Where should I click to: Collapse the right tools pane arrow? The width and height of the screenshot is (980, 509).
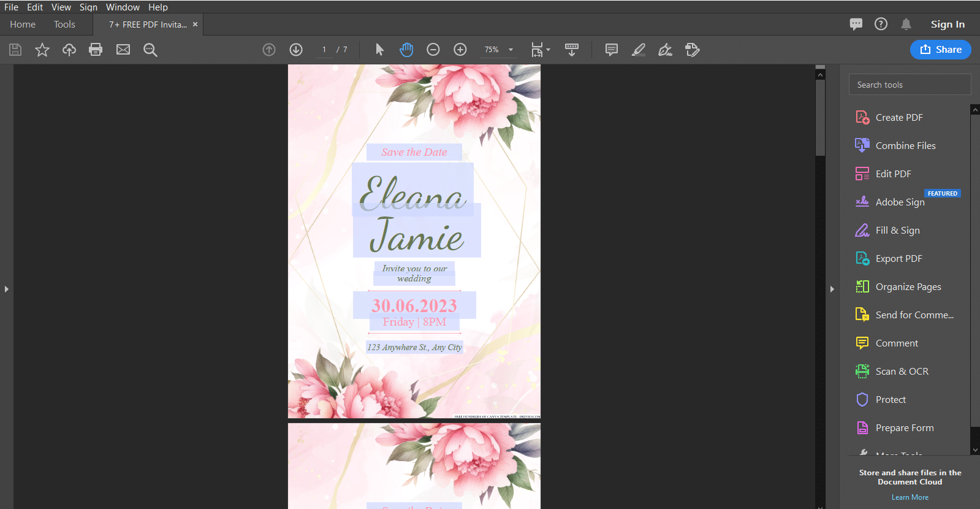click(832, 289)
